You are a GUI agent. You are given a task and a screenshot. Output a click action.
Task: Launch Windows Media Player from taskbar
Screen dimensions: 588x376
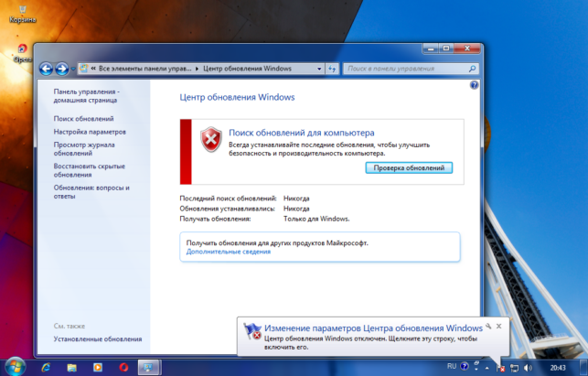[98, 368]
